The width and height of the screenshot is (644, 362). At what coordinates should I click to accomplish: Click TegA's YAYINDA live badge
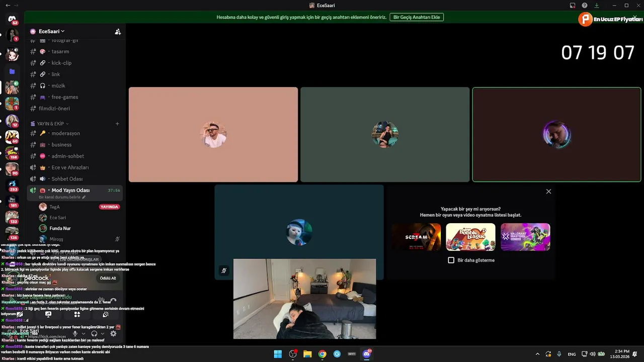(110, 207)
